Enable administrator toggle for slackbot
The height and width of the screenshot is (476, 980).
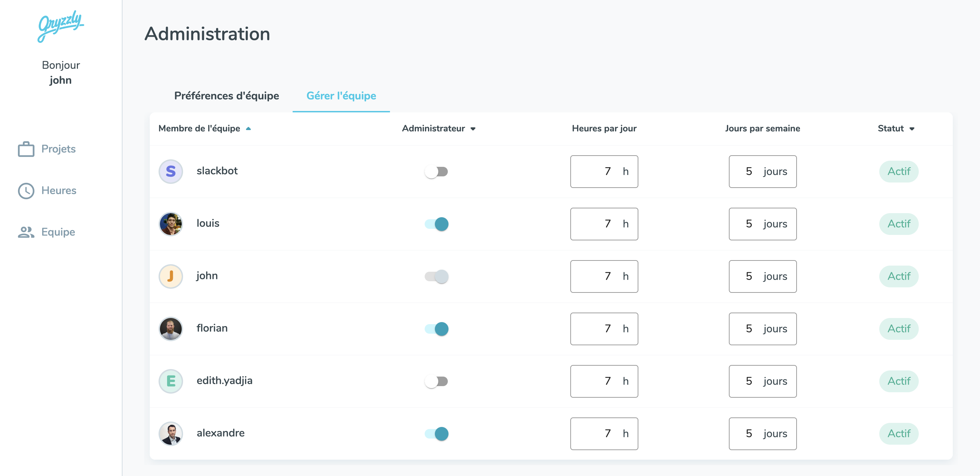436,172
